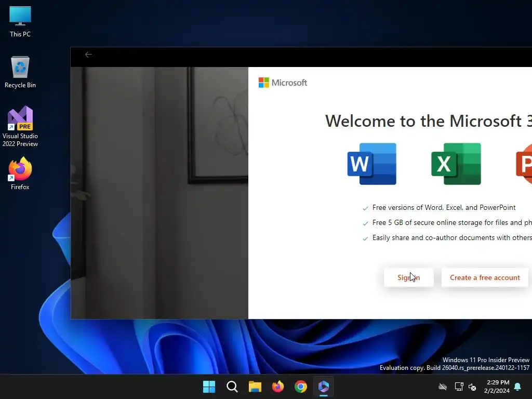This screenshot has height=399, width=532.
Task: Open the Windows Start menu
Action: 209,387
